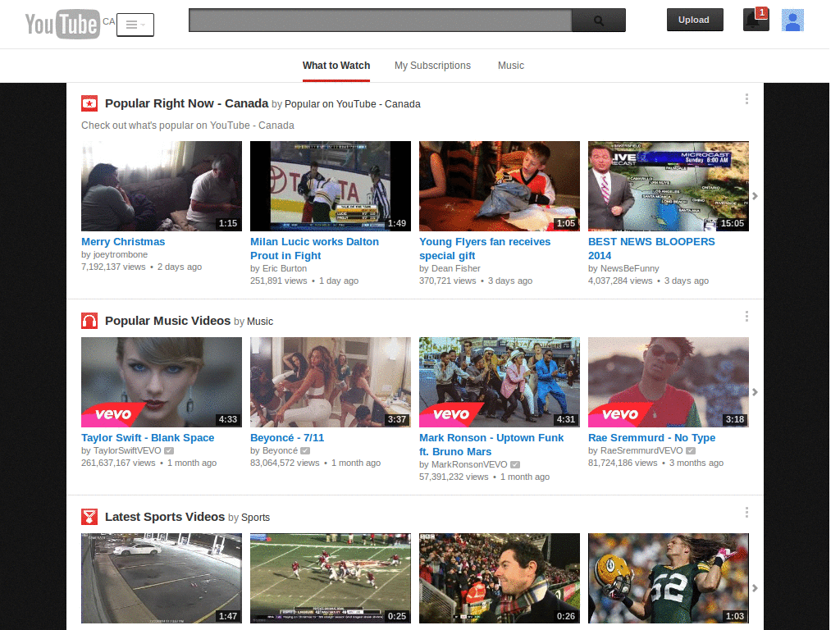Viewport: 840px width, 630px height.
Task: Select the What to Watch tab
Action: point(336,66)
